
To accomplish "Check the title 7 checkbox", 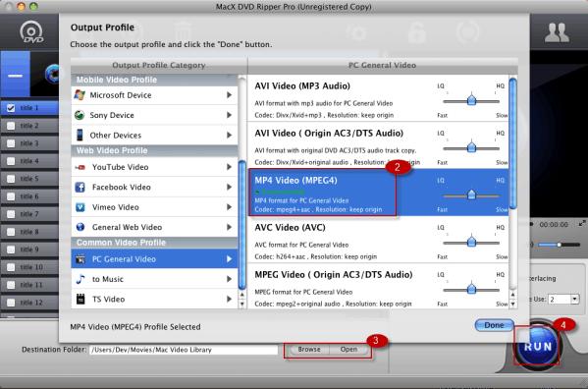I will click(x=11, y=214).
